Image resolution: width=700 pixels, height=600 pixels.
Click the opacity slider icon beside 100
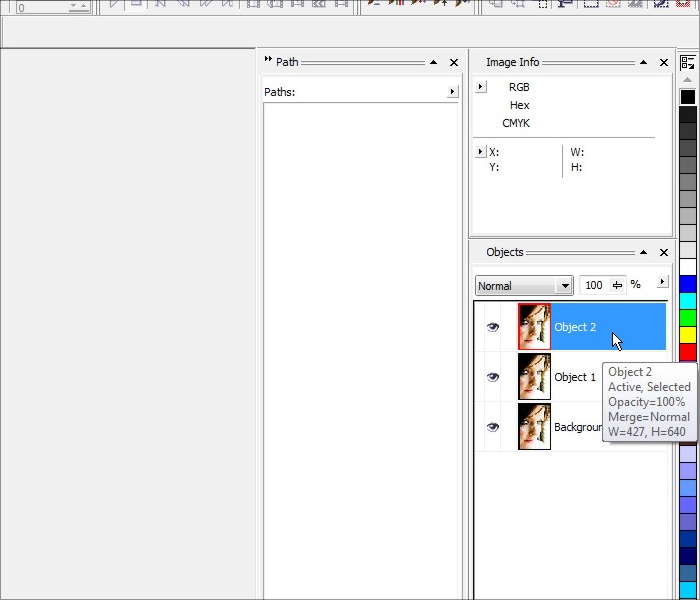(x=617, y=286)
